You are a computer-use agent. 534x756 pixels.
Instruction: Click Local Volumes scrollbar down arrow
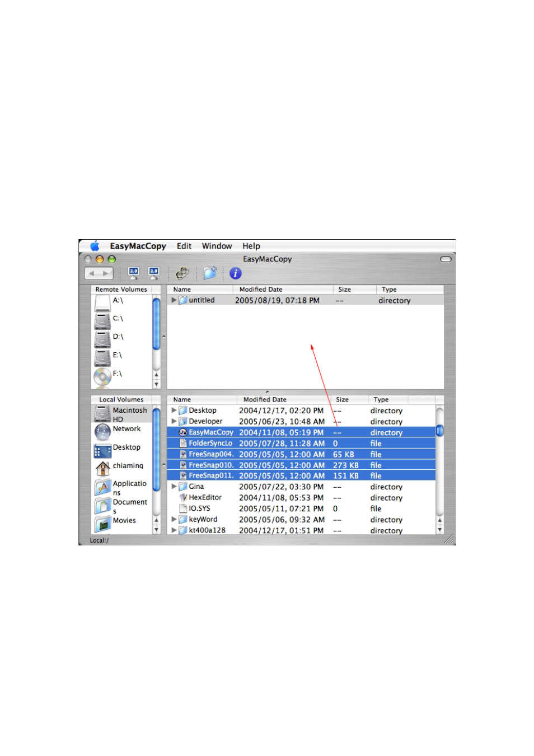coord(156,530)
